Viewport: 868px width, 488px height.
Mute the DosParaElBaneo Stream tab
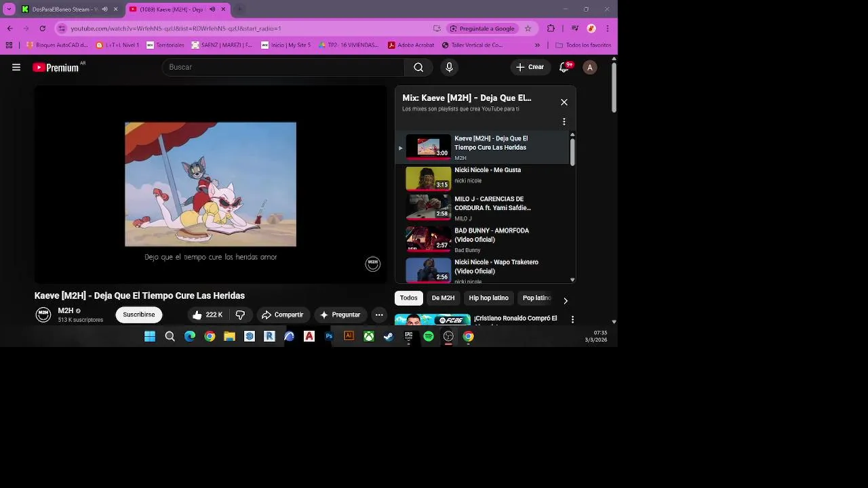point(104,9)
